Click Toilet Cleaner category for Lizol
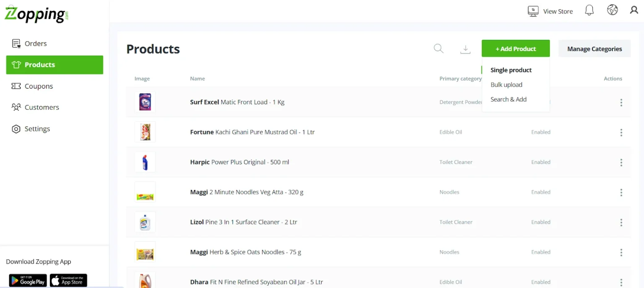644x288 pixels. 456,222
